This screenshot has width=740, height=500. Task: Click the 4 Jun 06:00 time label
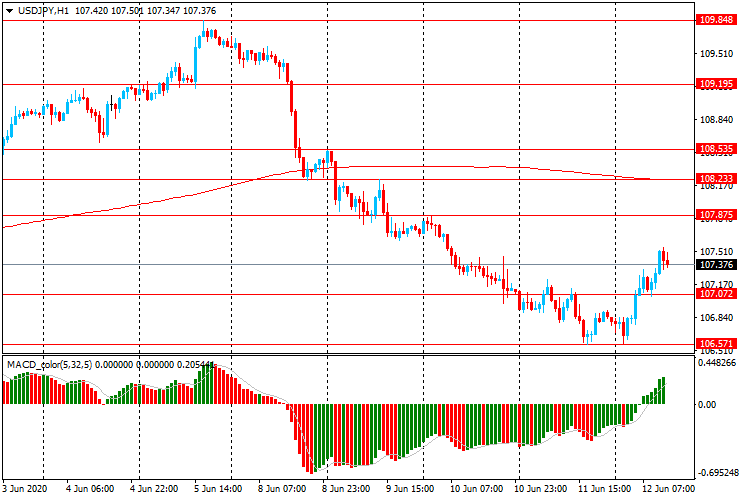point(90,488)
